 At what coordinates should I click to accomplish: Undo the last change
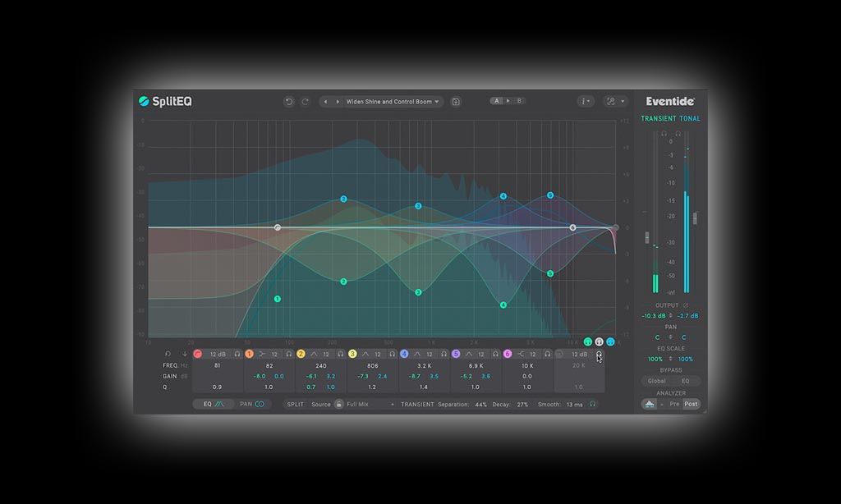(289, 101)
